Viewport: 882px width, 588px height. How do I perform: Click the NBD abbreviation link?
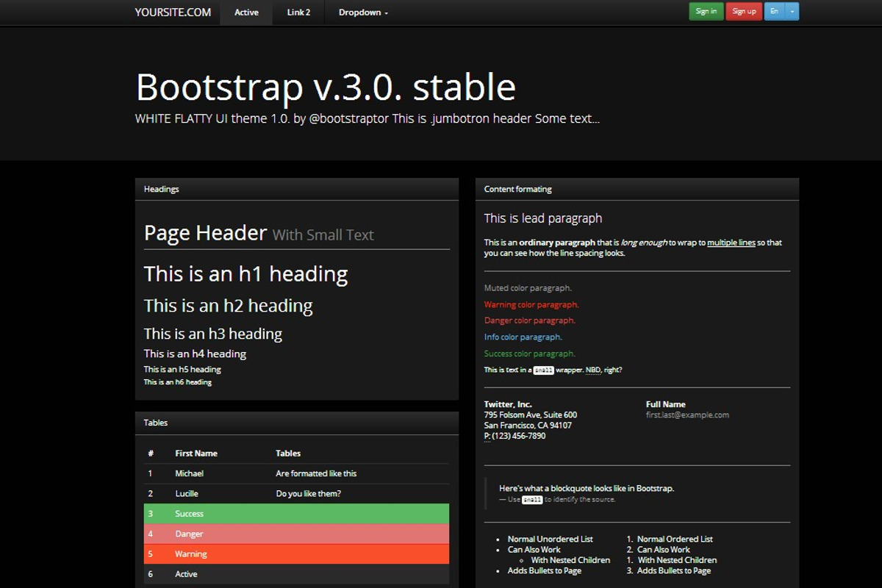coord(592,370)
